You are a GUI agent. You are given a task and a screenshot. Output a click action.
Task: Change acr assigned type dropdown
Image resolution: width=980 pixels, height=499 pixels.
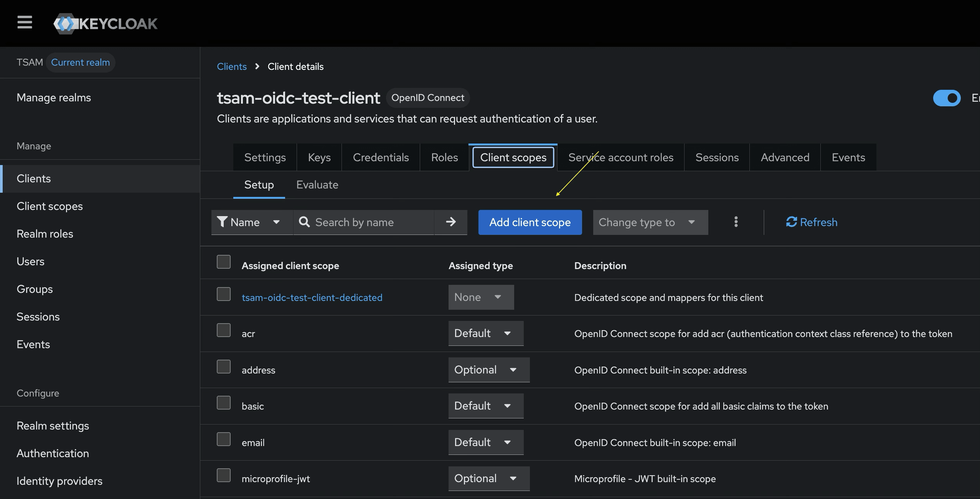(x=486, y=333)
